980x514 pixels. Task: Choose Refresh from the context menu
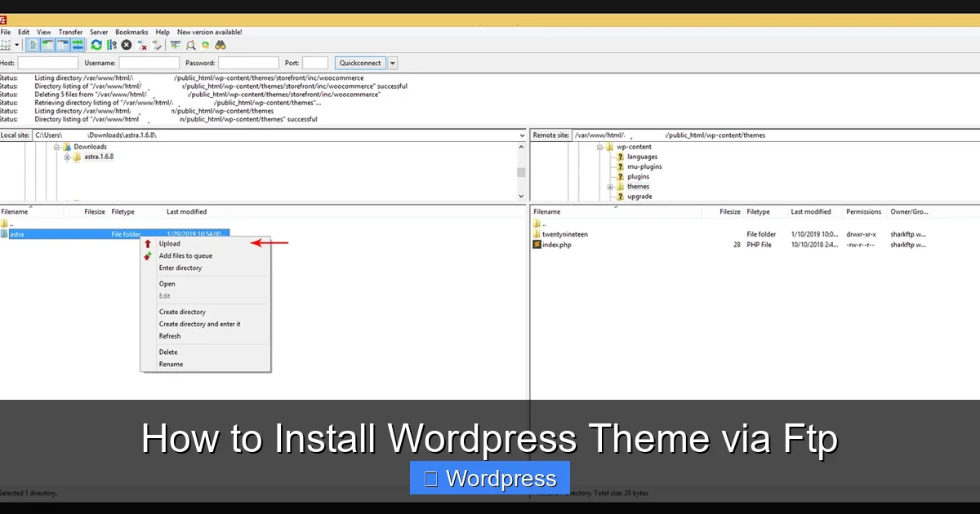(x=205, y=336)
